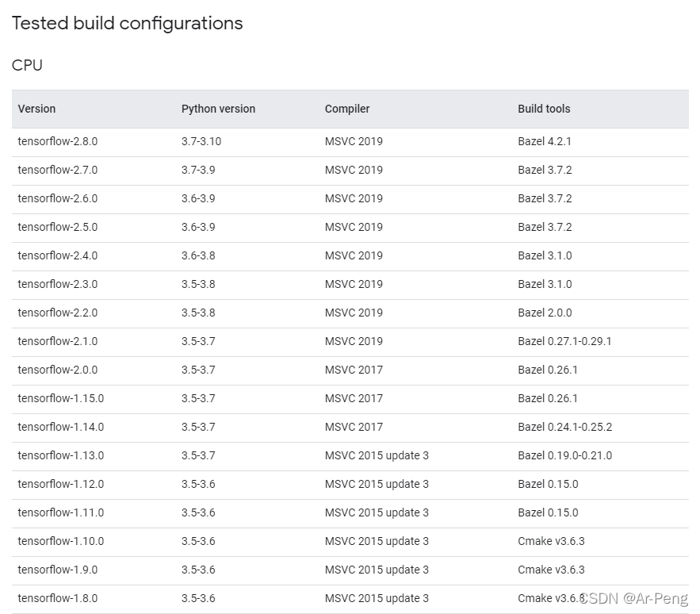Click MSVC 2015 update 3 for tensorflow-1.10.0
The height and width of the screenshot is (614, 700).
point(377,542)
